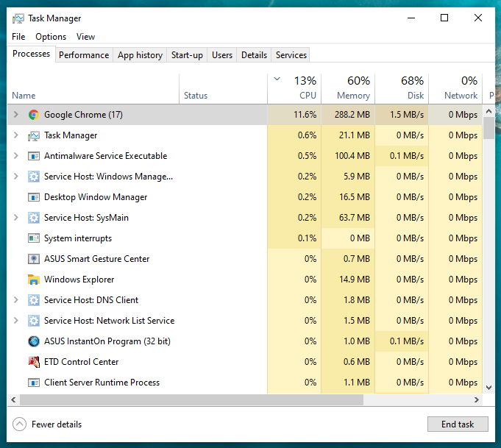This screenshot has height=448, width=501.
Task: Sort processes by Memory column header
Action: point(348,89)
